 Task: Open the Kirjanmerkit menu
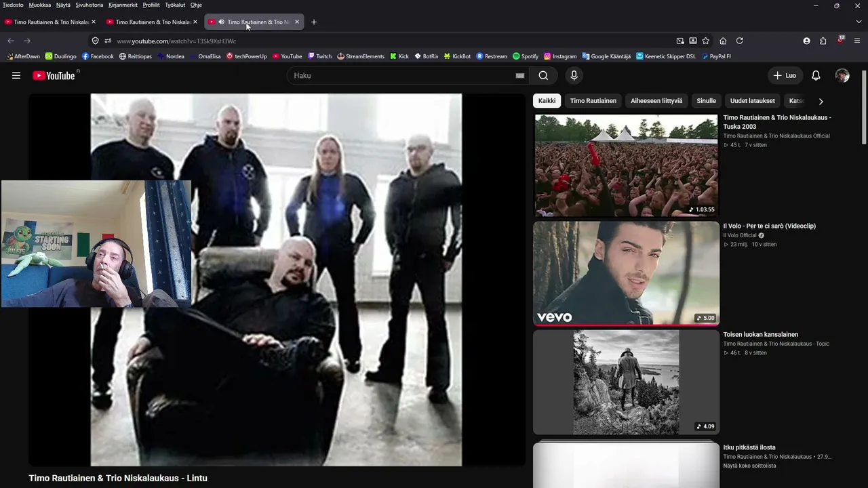click(x=123, y=5)
